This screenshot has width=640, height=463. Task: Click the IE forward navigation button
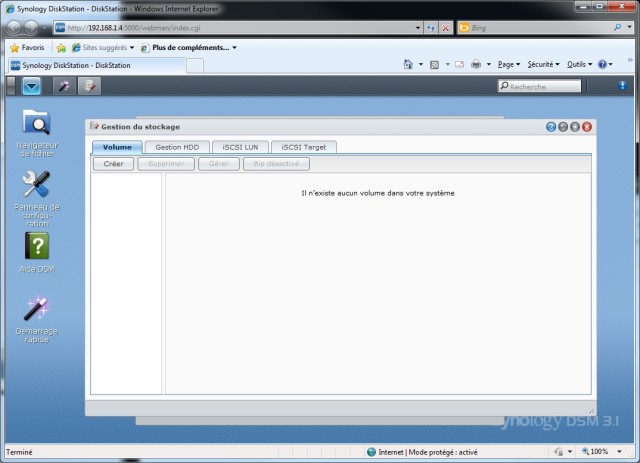coord(31,28)
